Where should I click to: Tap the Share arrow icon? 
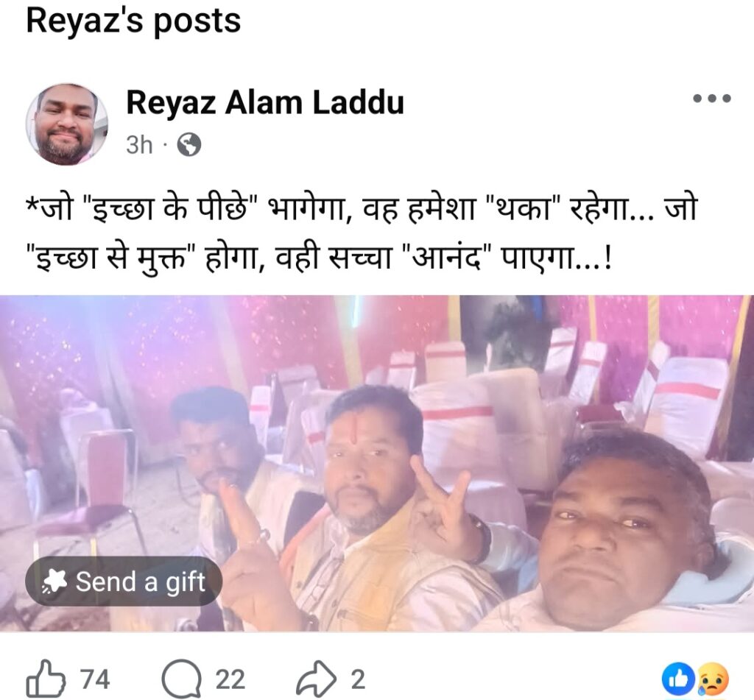pos(316,679)
